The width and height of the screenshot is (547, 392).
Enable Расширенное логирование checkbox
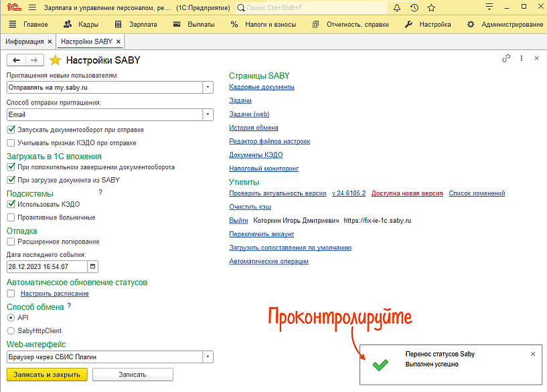[11, 241]
